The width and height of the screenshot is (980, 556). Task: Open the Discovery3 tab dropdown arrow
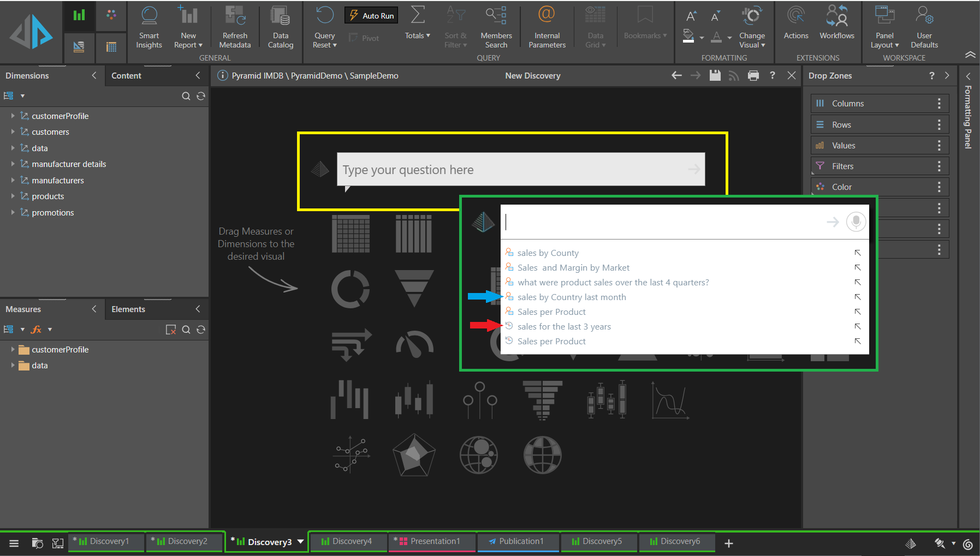pyautogui.click(x=300, y=541)
